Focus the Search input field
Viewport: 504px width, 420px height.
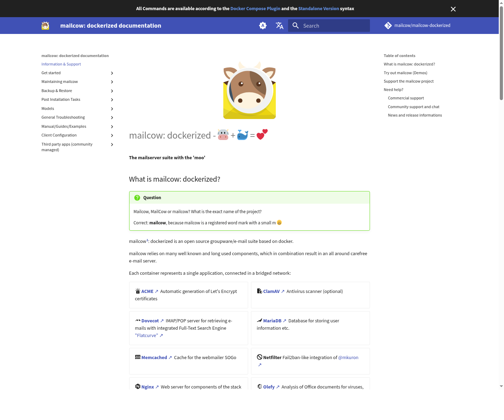click(x=329, y=26)
